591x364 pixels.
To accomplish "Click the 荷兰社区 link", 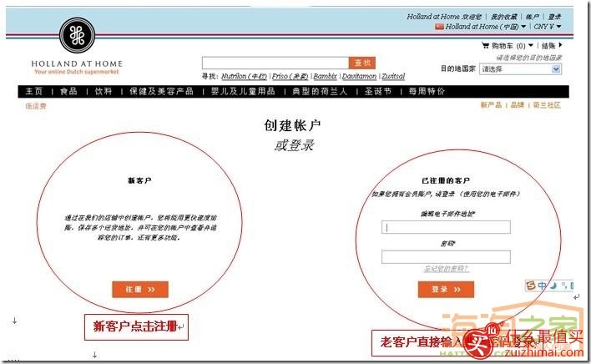I will tap(547, 104).
